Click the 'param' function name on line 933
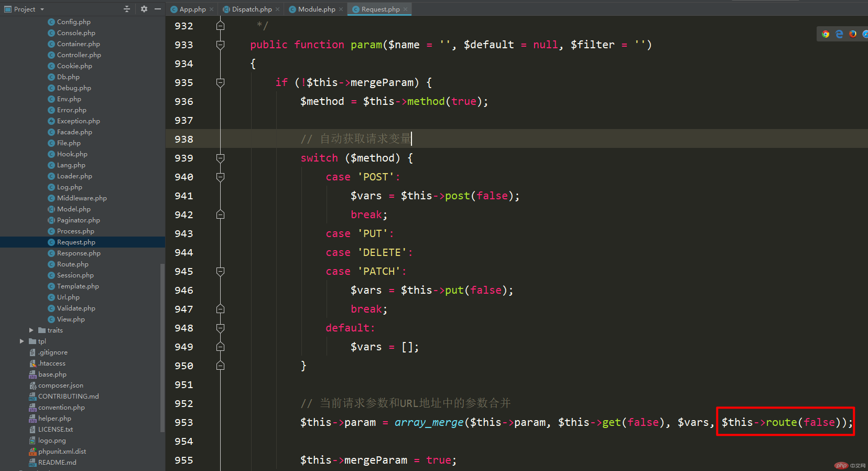This screenshot has width=868, height=471. point(366,45)
